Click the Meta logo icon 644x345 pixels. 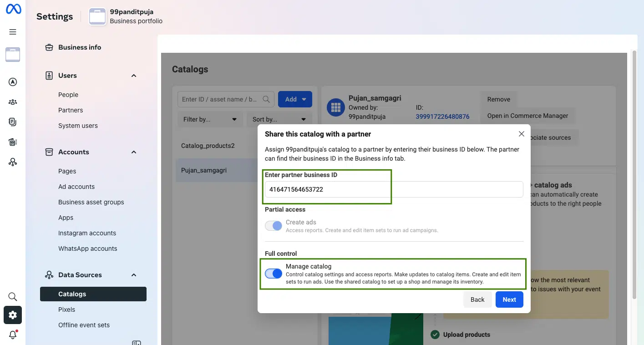pyautogui.click(x=13, y=9)
